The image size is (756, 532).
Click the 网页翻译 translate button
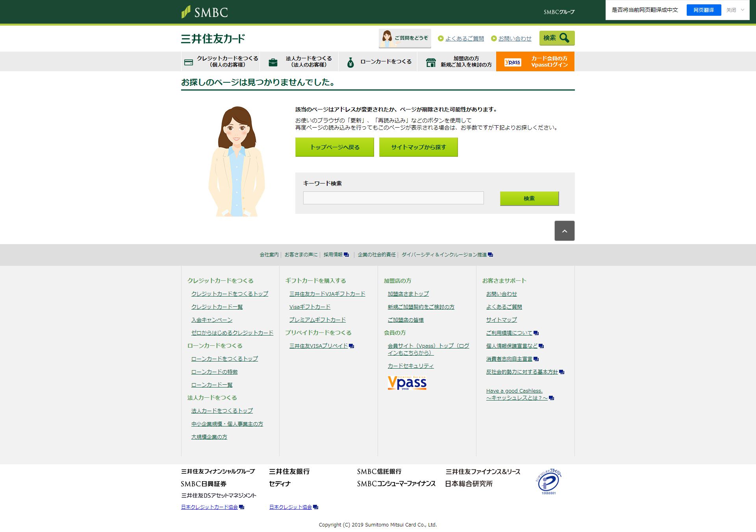704,10
